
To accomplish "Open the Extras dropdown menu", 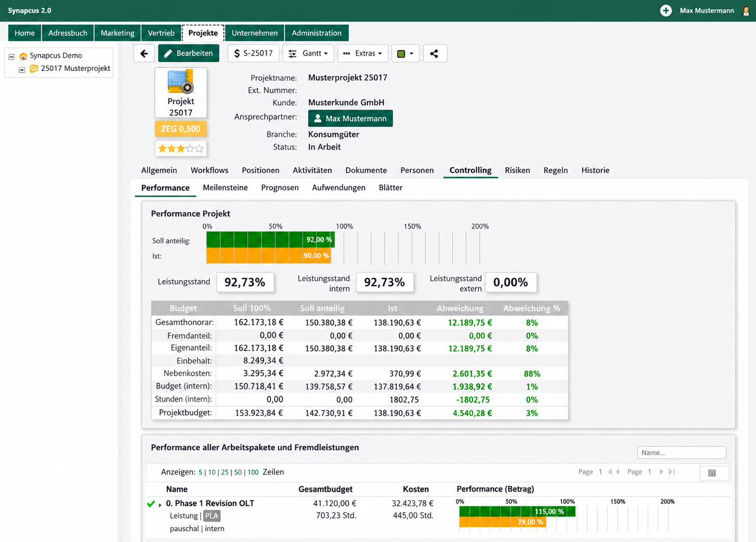I will 363,53.
